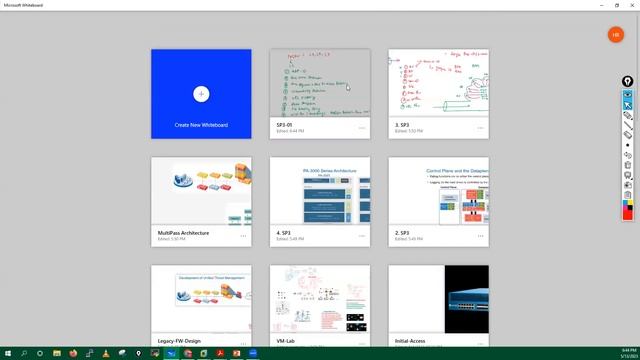Open the Windows Start menu
Screen dimensions: 640x360
[8, 353]
